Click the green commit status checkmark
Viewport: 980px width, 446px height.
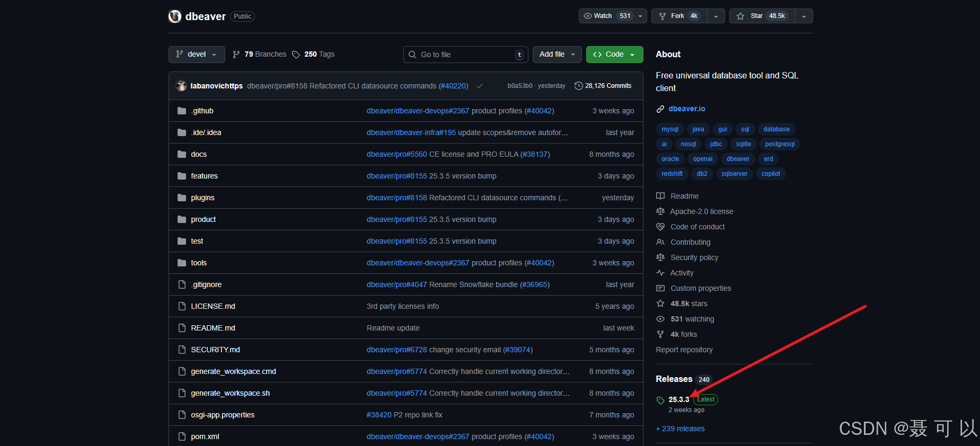pos(480,86)
